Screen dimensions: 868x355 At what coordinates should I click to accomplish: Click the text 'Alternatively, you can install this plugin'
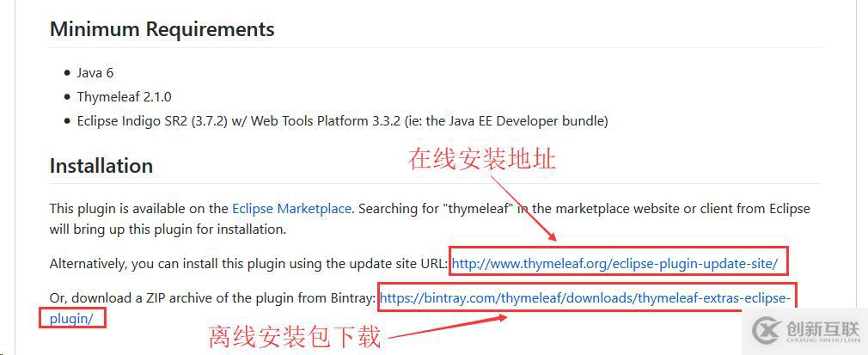point(168,264)
